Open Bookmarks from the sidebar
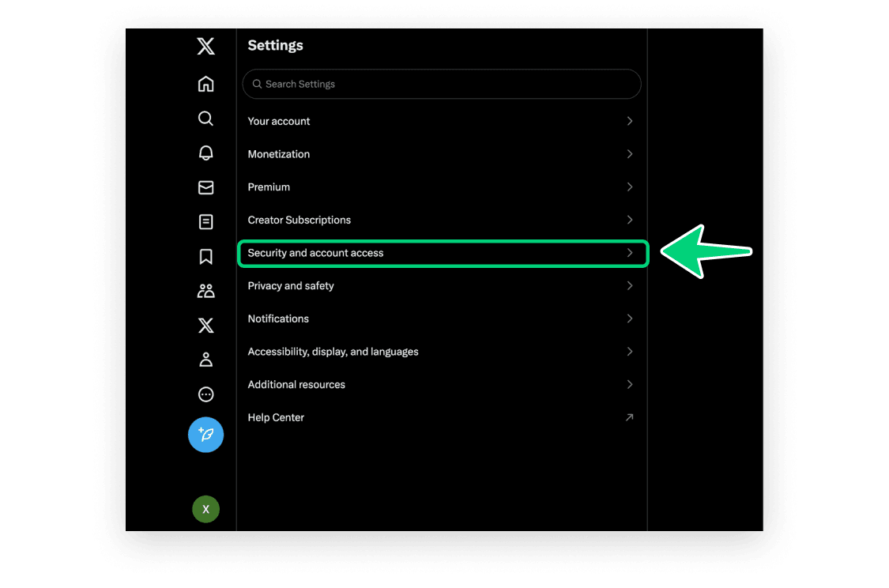Screen dimensions: 889x588 click(x=205, y=256)
